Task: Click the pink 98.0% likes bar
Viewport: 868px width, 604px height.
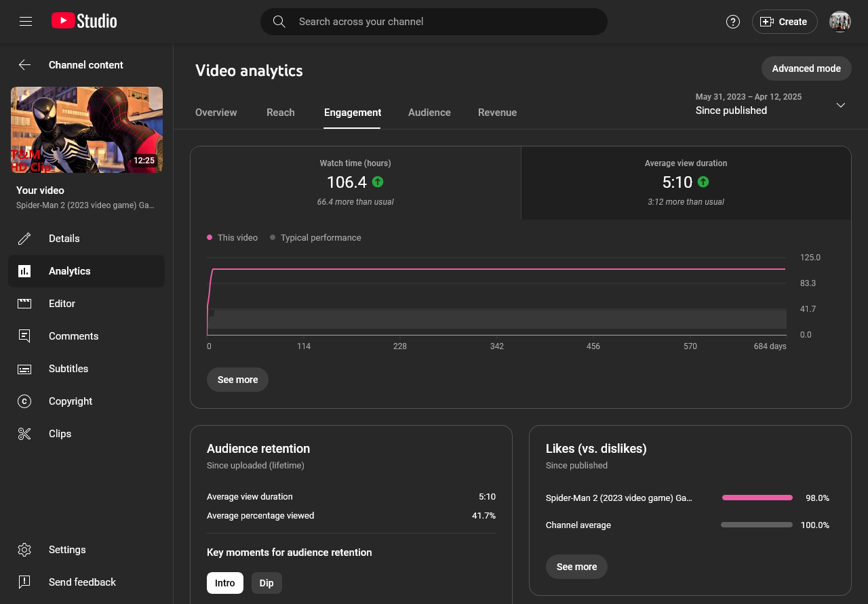Action: tap(757, 498)
